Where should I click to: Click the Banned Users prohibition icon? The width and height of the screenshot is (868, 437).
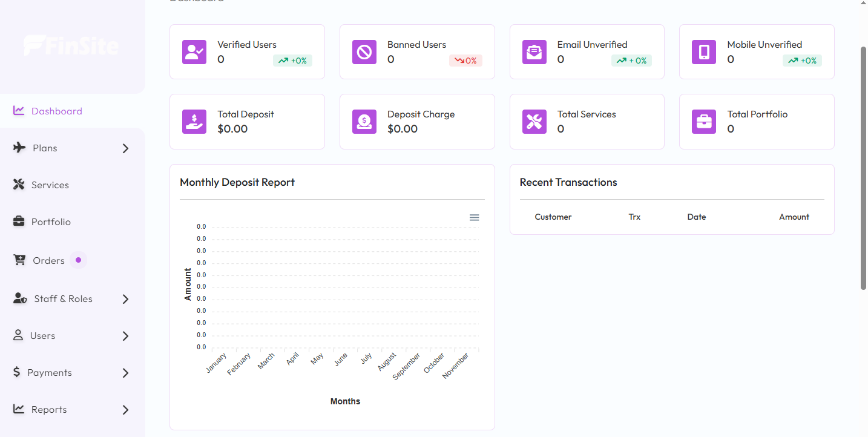[x=364, y=52]
